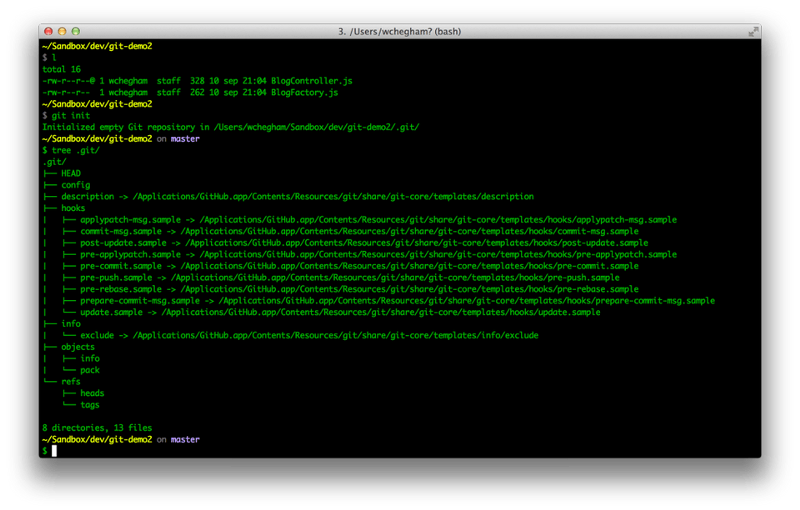The width and height of the screenshot is (800, 510).
Task: Click the yellow minimize window button
Action: pos(62,32)
